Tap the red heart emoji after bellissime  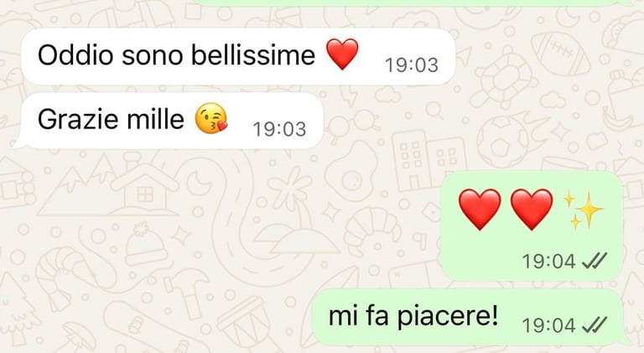tap(342, 54)
